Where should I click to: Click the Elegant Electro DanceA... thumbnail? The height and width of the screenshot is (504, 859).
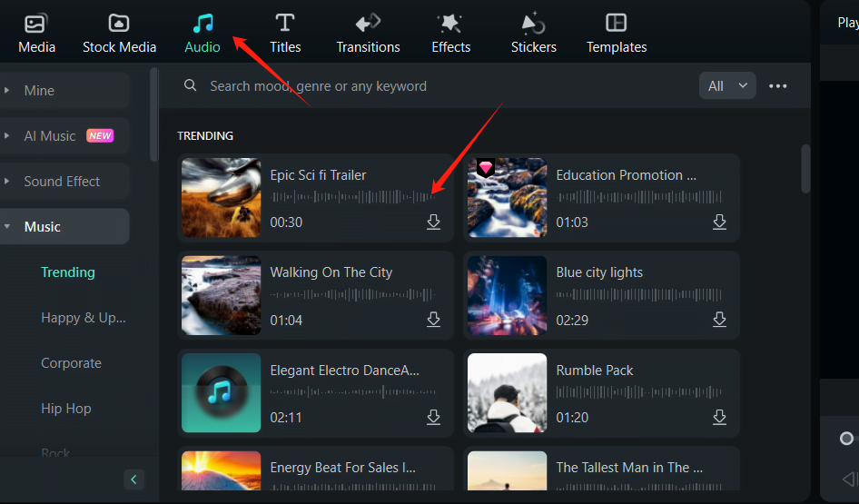tap(222, 393)
